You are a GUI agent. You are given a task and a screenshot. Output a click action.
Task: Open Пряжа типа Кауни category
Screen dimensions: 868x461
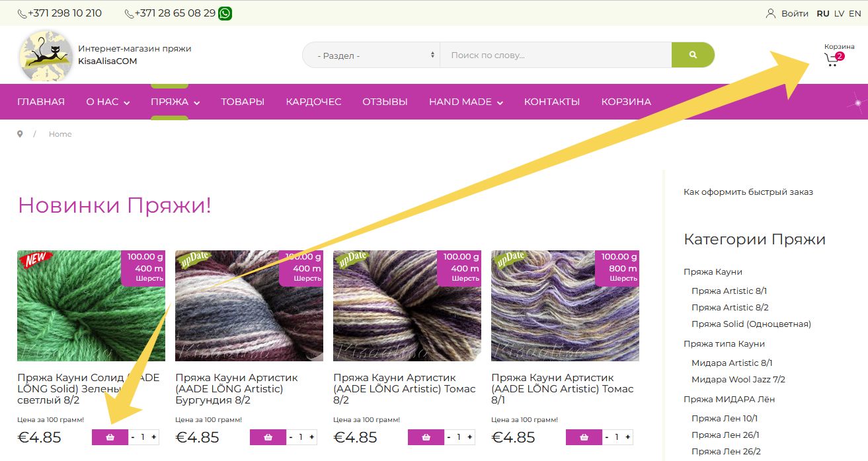point(724,344)
